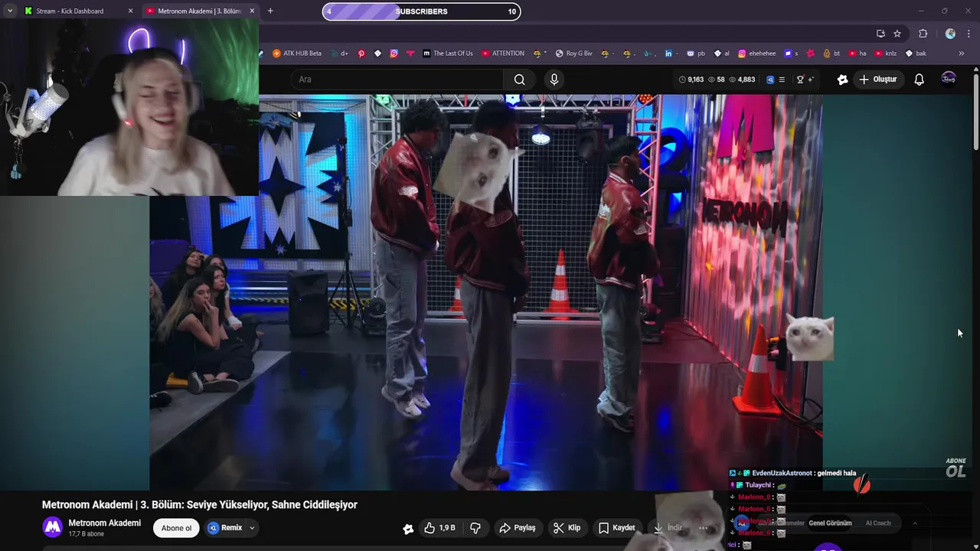The image size is (980, 551).
Task: Click the sparkle extension icon left of like button
Action: click(408, 528)
